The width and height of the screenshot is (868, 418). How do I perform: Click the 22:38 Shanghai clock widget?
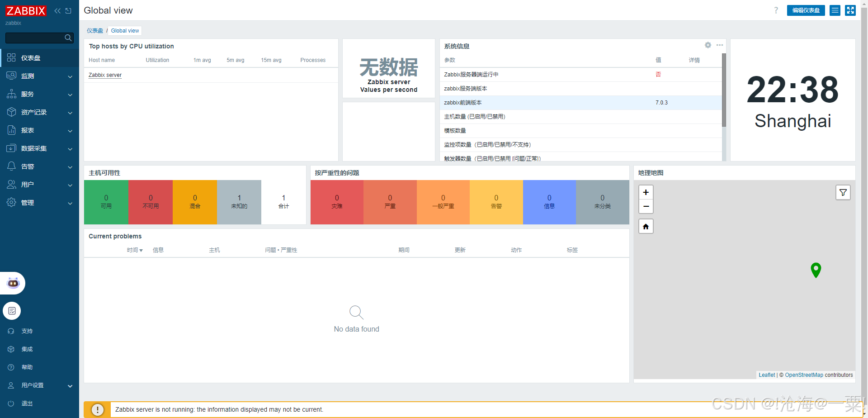point(793,100)
